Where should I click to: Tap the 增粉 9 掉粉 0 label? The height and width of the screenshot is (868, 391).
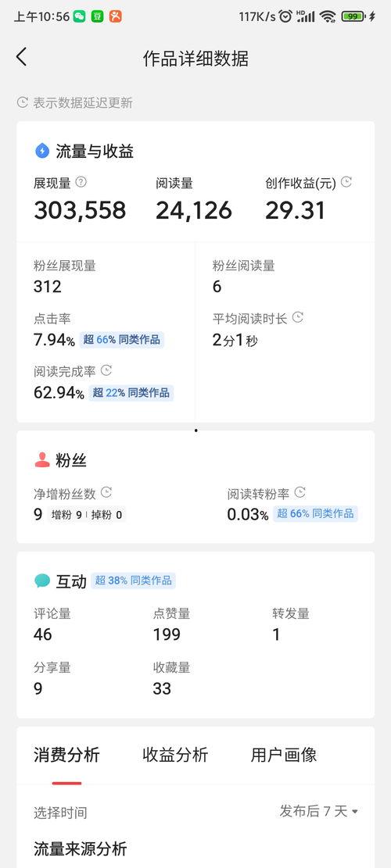click(x=86, y=515)
